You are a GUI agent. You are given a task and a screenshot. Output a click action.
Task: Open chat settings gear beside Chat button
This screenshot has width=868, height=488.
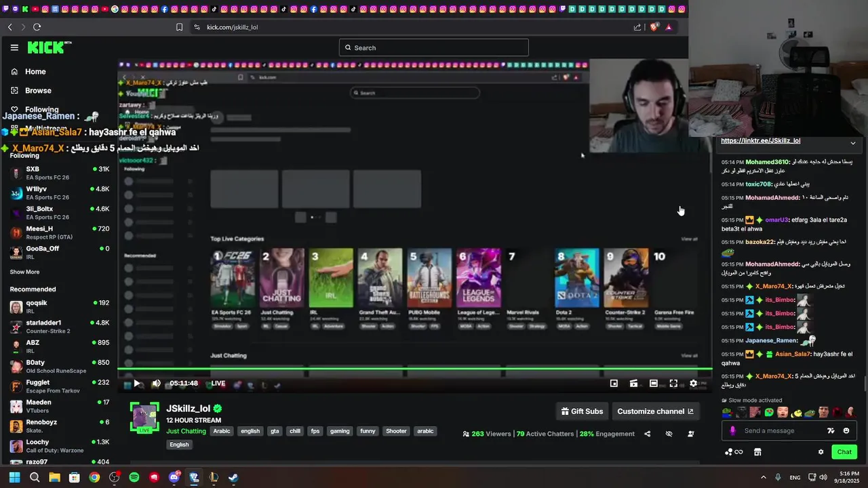[x=821, y=452]
